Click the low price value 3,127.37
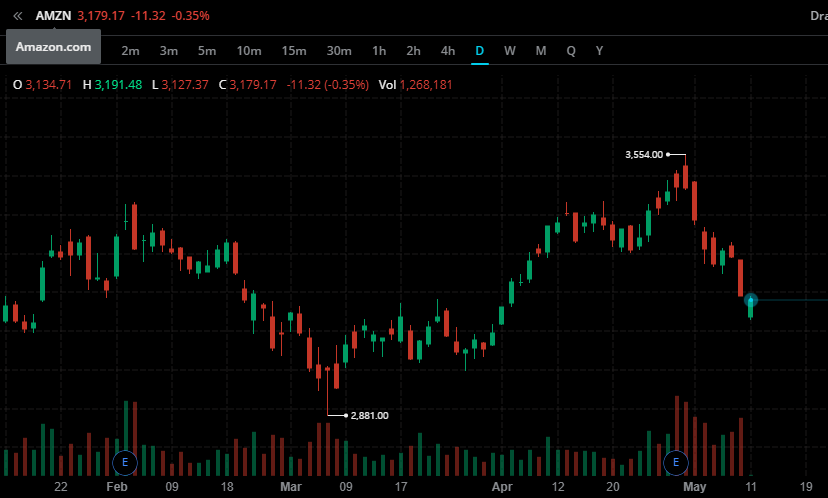Image resolution: width=828 pixels, height=498 pixels. (x=185, y=85)
